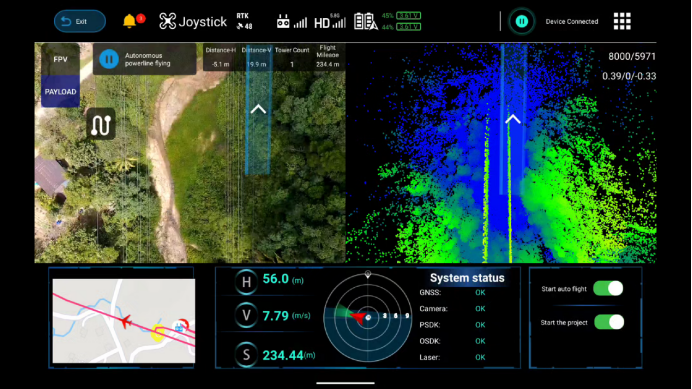Click the red aircraft marker on map
The height and width of the screenshot is (389, 692).
(x=126, y=321)
